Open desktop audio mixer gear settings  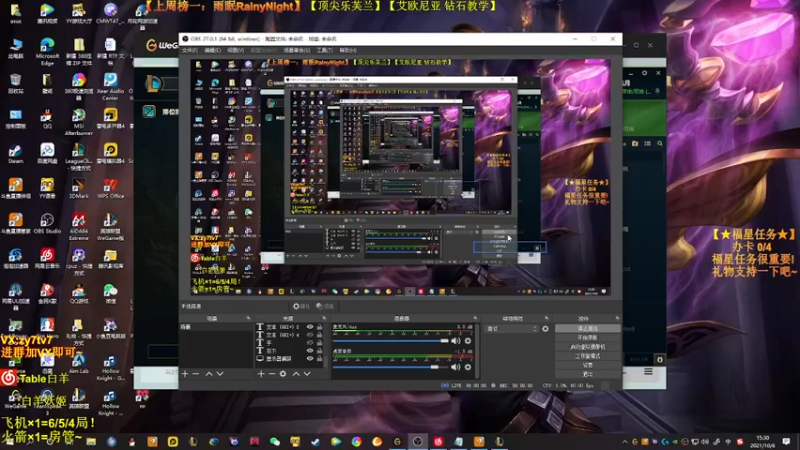click(468, 367)
